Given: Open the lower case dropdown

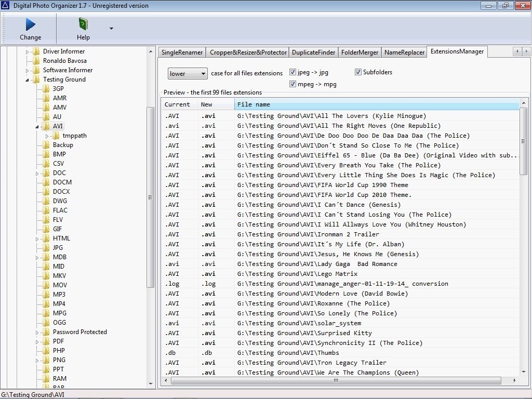Looking at the screenshot, I should click(188, 74).
